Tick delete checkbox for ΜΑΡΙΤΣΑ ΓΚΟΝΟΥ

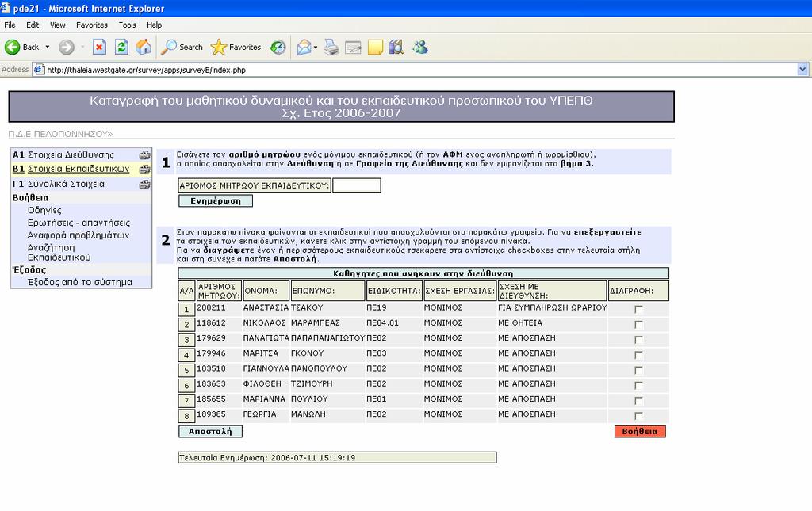(x=638, y=355)
